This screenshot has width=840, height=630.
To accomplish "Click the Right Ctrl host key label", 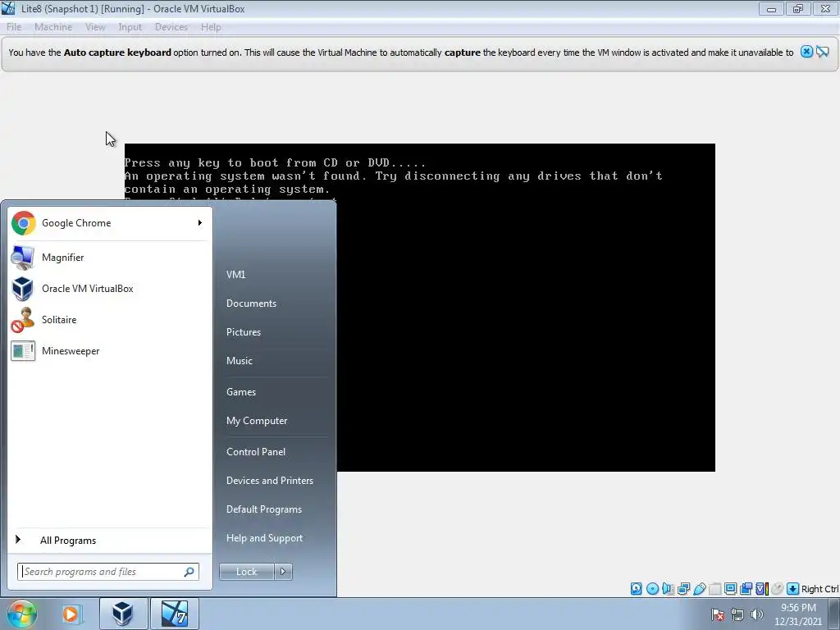I will [x=819, y=589].
